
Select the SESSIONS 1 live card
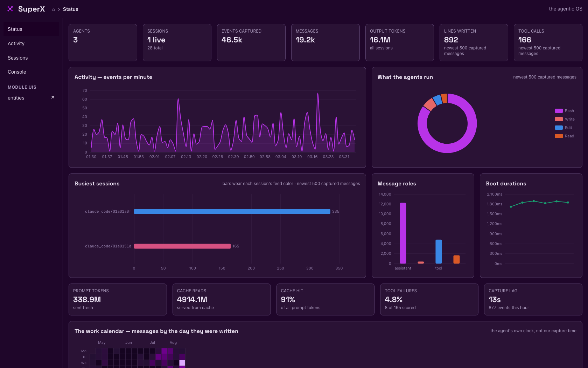(x=177, y=42)
